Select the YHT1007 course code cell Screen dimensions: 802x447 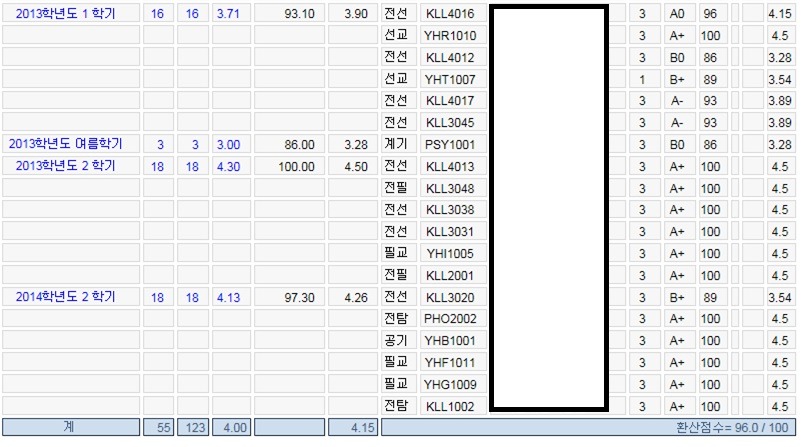click(449, 79)
